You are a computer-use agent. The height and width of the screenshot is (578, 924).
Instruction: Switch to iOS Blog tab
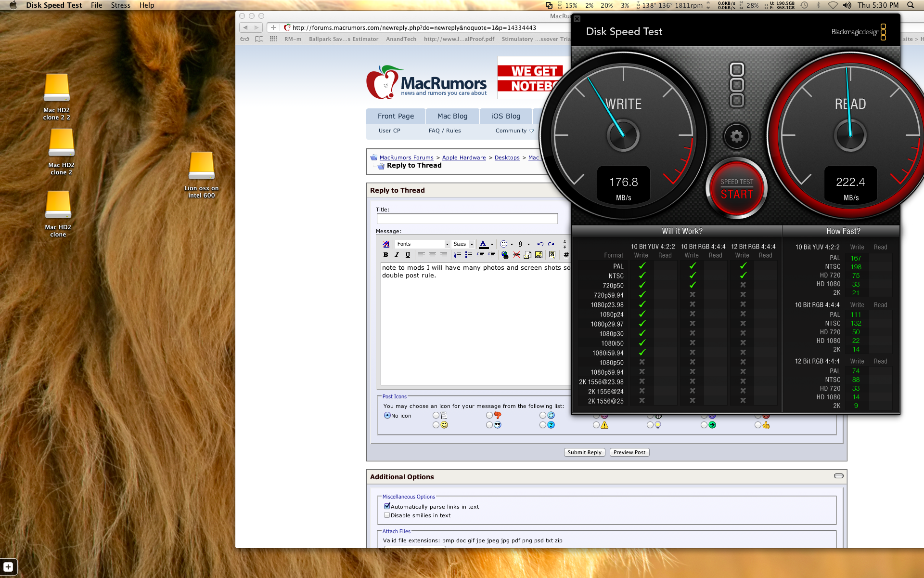[x=506, y=116]
